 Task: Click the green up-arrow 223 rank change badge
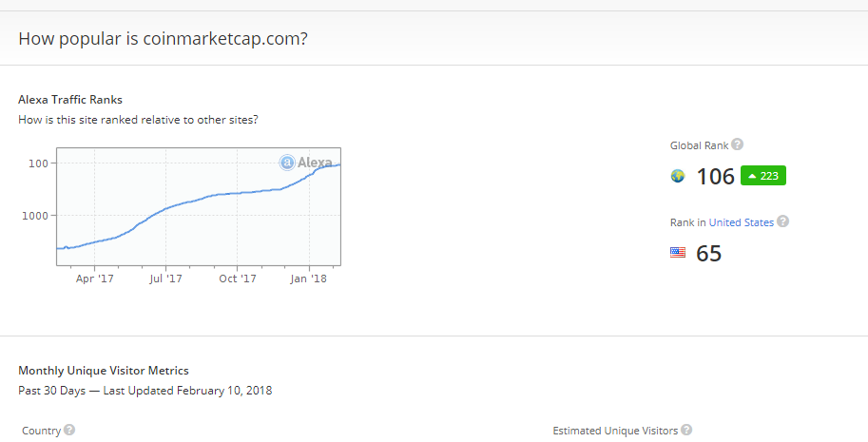(x=763, y=176)
